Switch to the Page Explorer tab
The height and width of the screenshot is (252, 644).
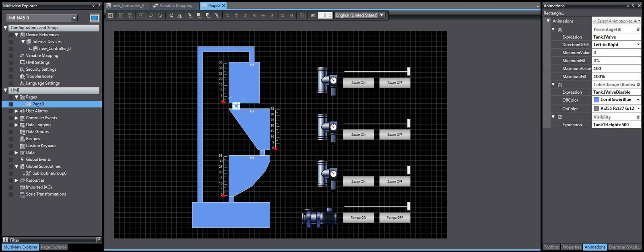tap(53, 247)
